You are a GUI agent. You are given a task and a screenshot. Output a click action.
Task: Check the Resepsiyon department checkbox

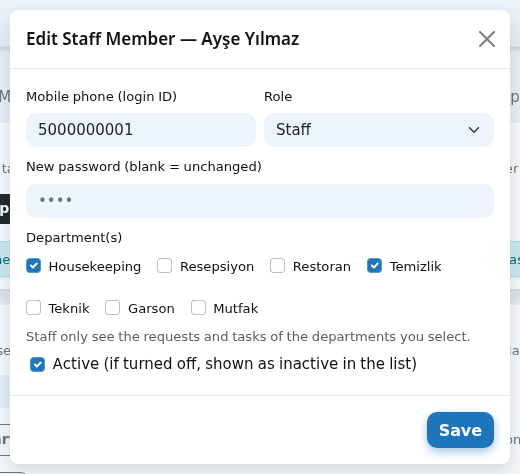[165, 266]
